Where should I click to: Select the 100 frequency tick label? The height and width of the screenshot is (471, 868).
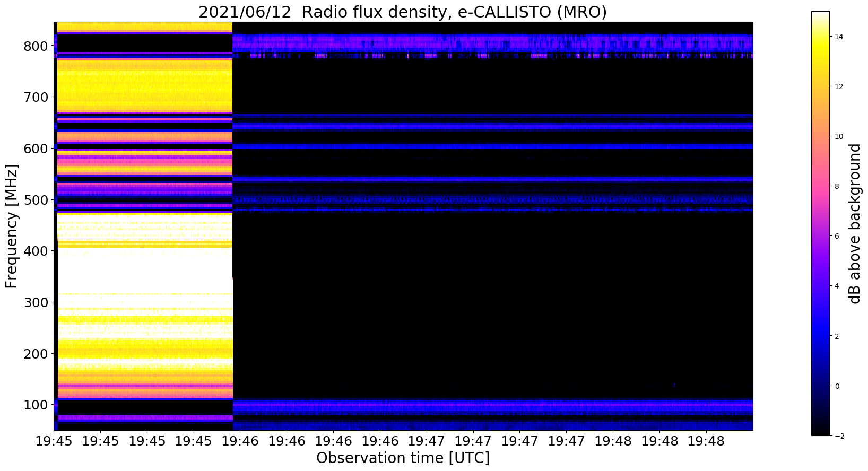tap(36, 405)
